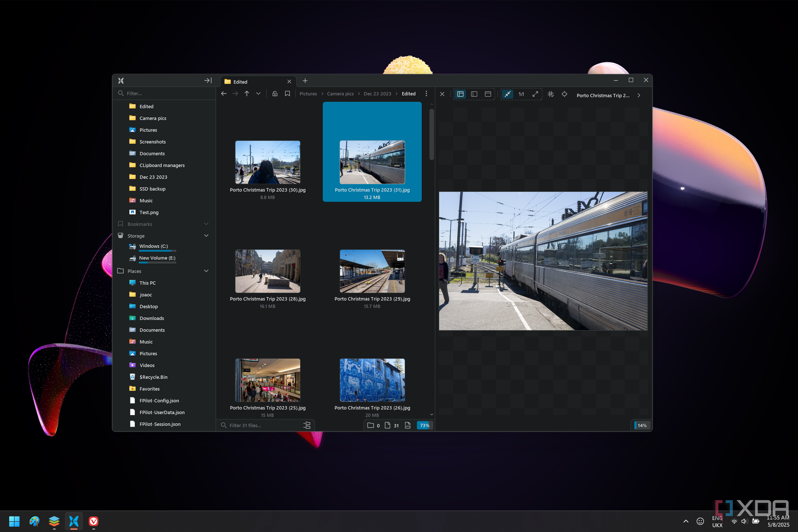Select the side-panel preview layout icon
The image size is (798, 532).
tap(460, 94)
